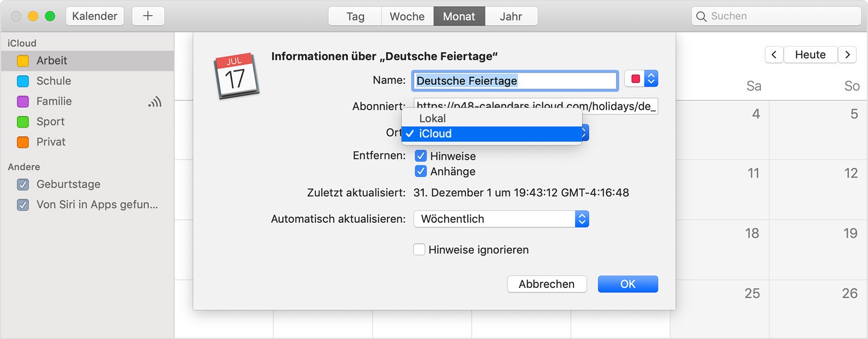Click the previous month chevron arrow

(775, 54)
